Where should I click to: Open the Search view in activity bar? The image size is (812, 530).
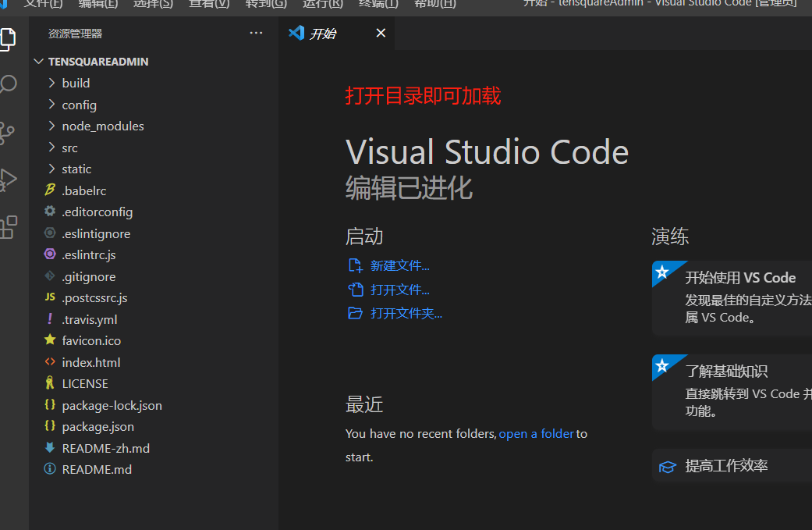8,84
